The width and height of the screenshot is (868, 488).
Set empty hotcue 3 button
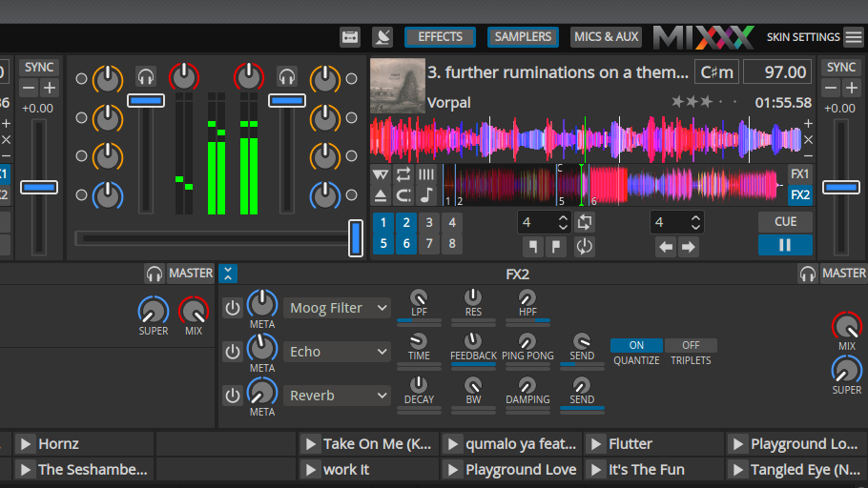coord(429,222)
